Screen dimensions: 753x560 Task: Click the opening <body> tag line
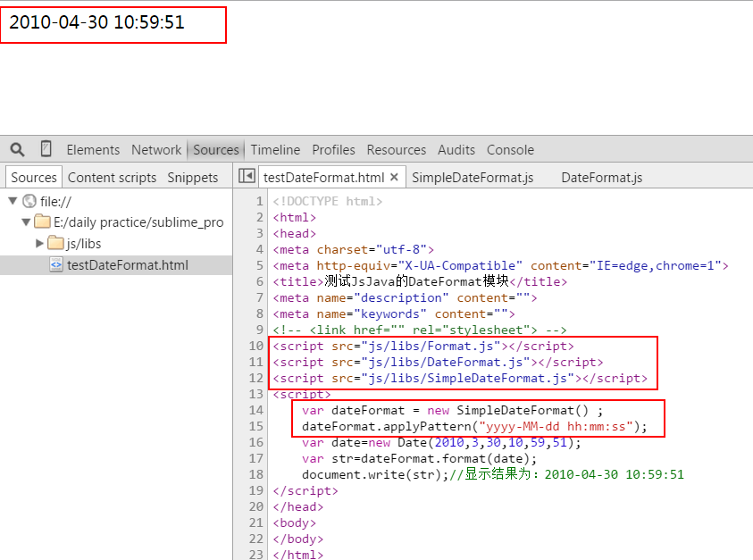295,522
